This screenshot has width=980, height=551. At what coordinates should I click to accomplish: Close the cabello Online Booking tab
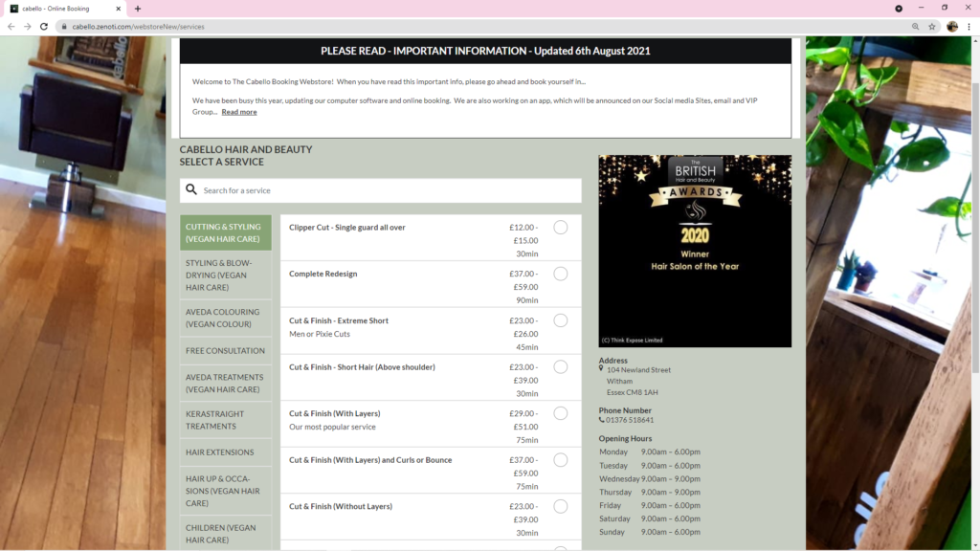point(118,9)
